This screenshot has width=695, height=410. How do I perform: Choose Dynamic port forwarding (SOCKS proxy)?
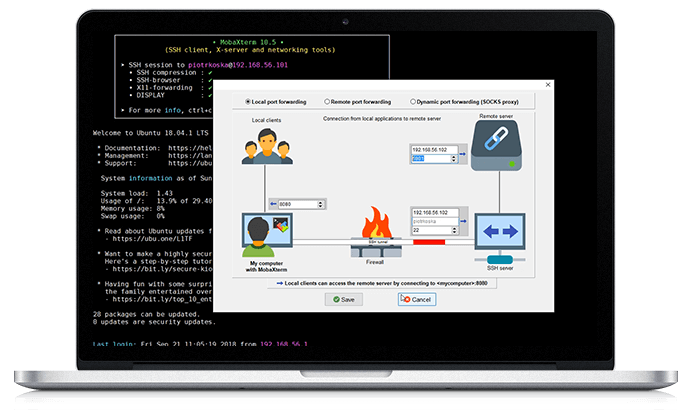(x=413, y=102)
